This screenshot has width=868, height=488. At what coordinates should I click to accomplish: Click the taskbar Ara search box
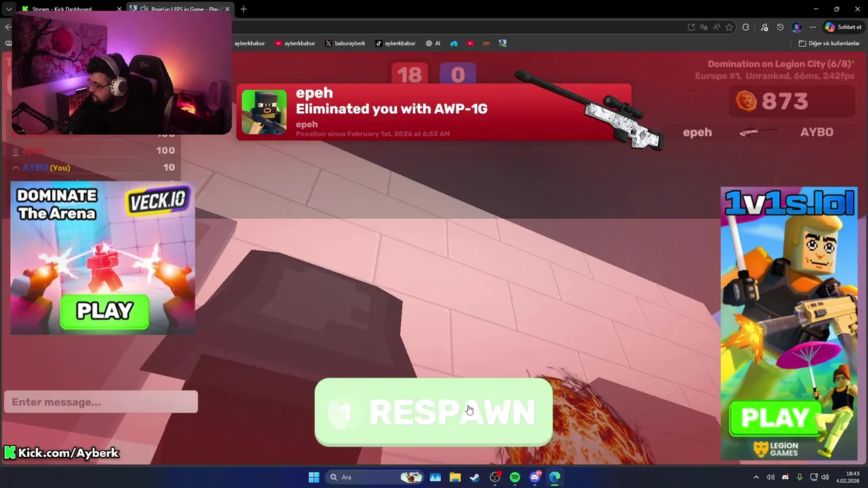(x=375, y=477)
